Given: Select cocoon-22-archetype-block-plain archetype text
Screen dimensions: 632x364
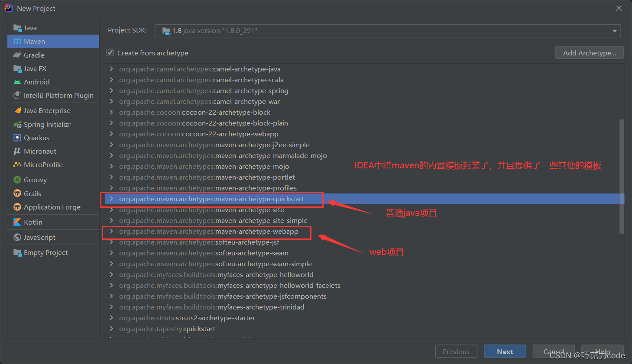Looking at the screenshot, I should tap(204, 123).
